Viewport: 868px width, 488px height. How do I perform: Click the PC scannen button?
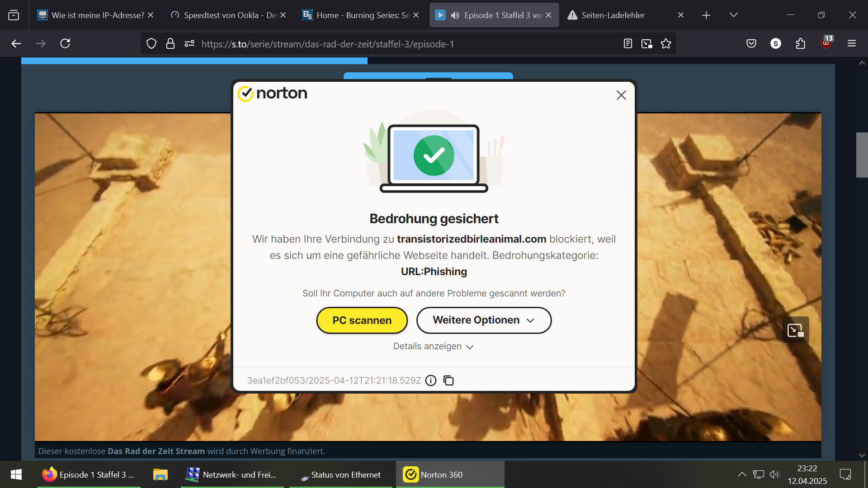coord(362,320)
